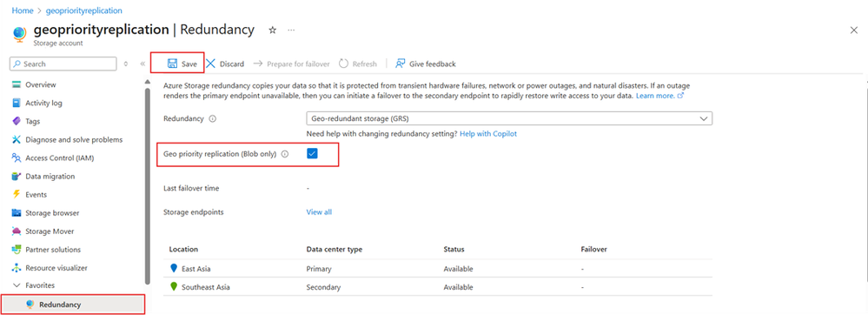This screenshot has width=868, height=315.
Task: Click the Overview sidebar icon
Action: coord(16,85)
